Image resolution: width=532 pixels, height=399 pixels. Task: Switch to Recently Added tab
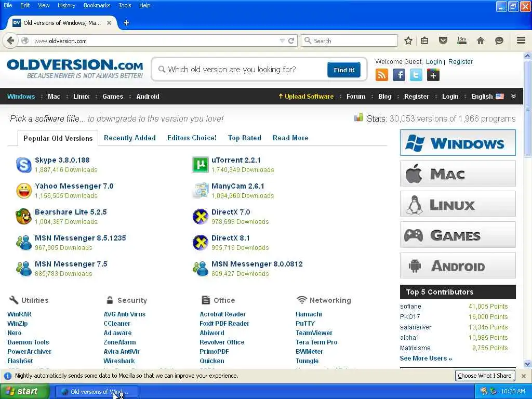pos(129,138)
